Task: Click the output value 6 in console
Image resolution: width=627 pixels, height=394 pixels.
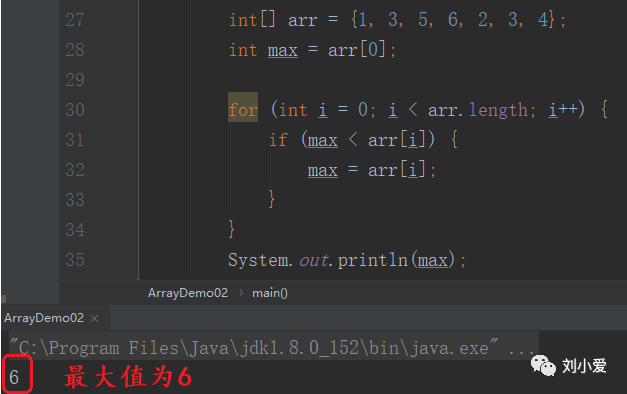Action: point(14,377)
